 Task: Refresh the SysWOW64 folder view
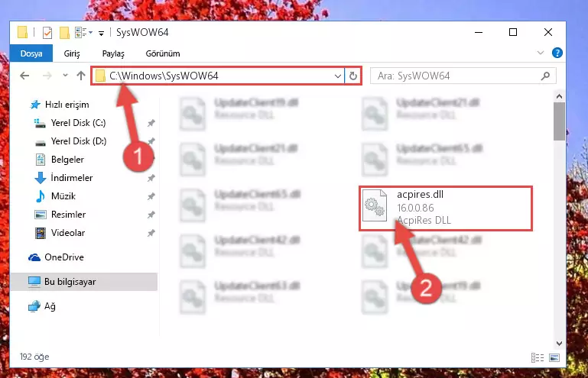(x=352, y=76)
